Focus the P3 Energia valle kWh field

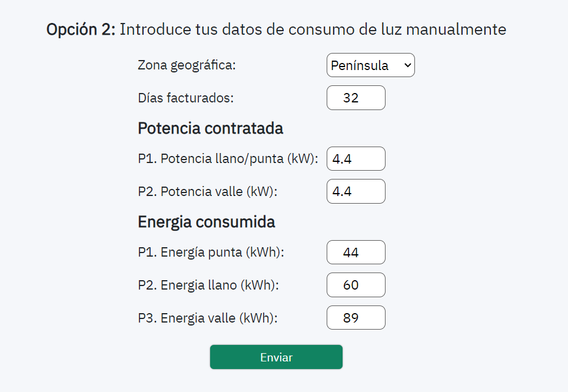tap(356, 318)
